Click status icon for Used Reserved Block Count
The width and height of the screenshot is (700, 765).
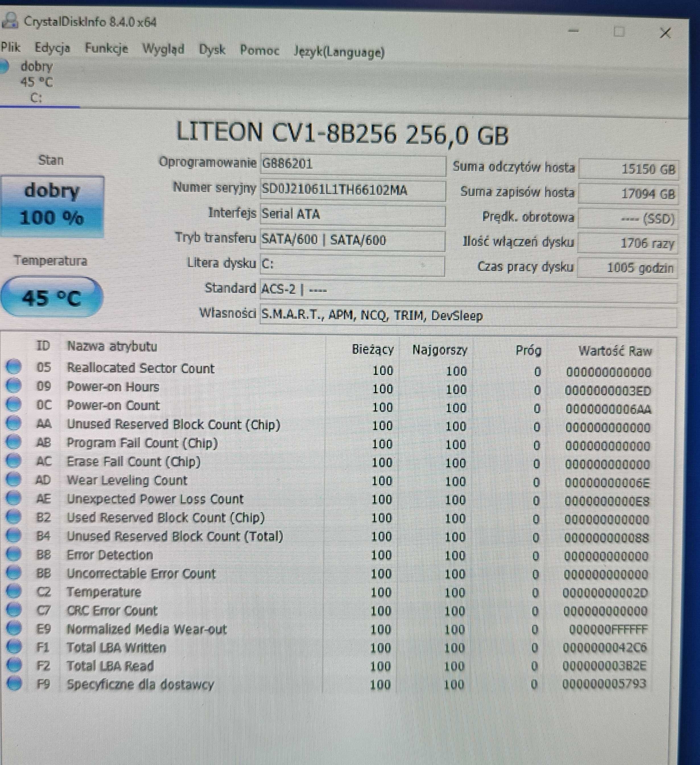tap(14, 517)
